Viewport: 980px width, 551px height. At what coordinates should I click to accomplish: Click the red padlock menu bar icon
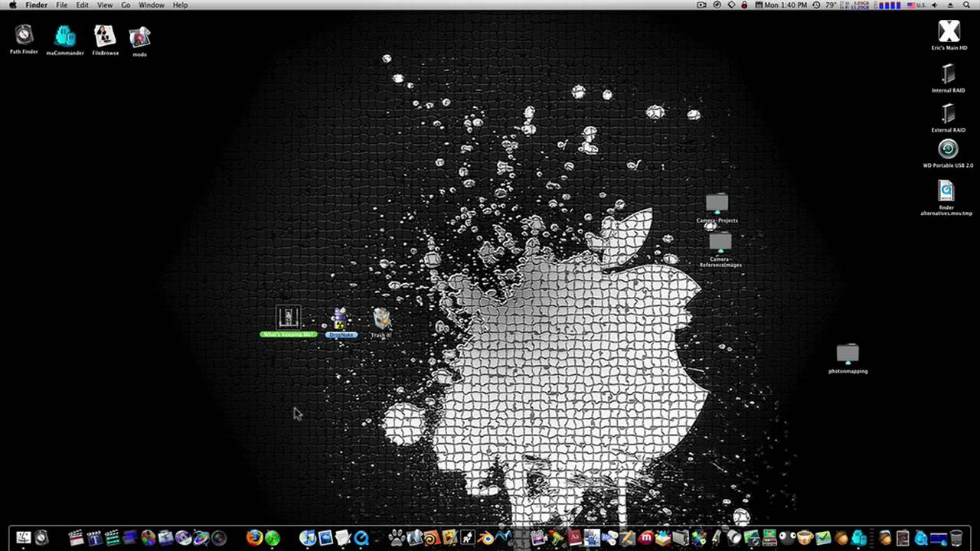click(x=744, y=5)
